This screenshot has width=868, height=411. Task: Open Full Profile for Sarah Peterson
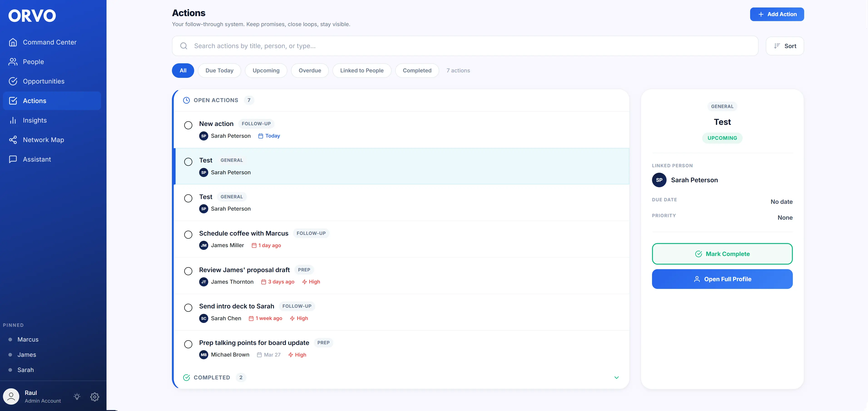722,279
